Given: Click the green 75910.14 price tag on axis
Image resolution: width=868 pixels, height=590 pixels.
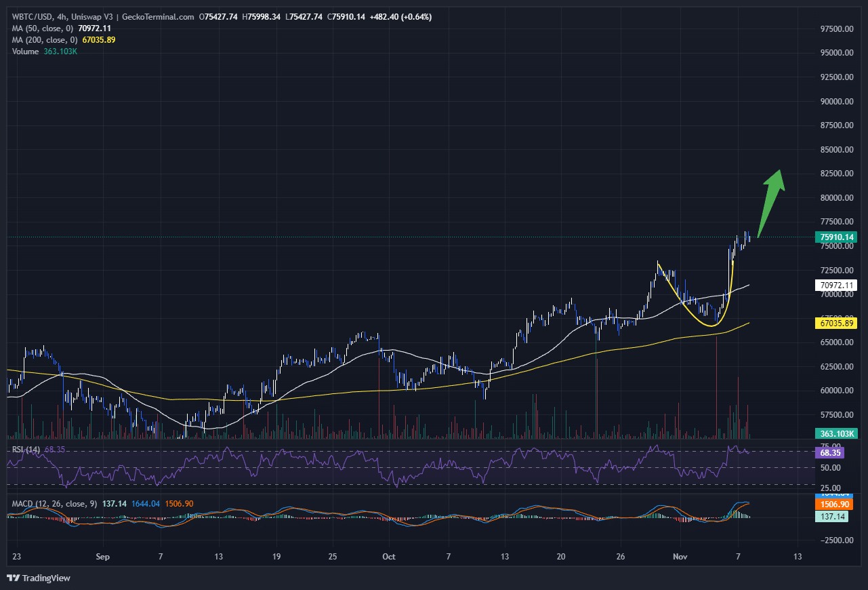Looking at the screenshot, I should coord(836,237).
